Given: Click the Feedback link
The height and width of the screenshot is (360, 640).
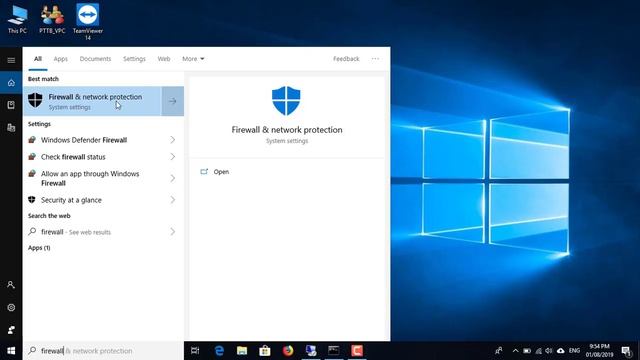Looking at the screenshot, I should (x=346, y=59).
